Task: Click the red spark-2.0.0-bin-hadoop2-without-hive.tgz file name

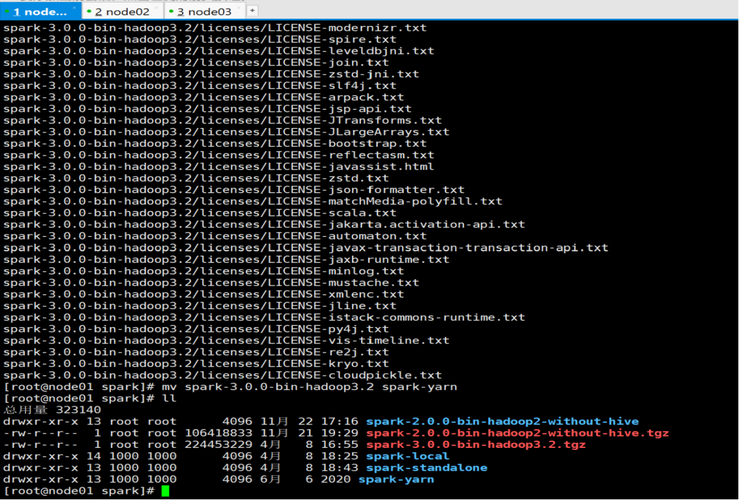Action: [517, 433]
